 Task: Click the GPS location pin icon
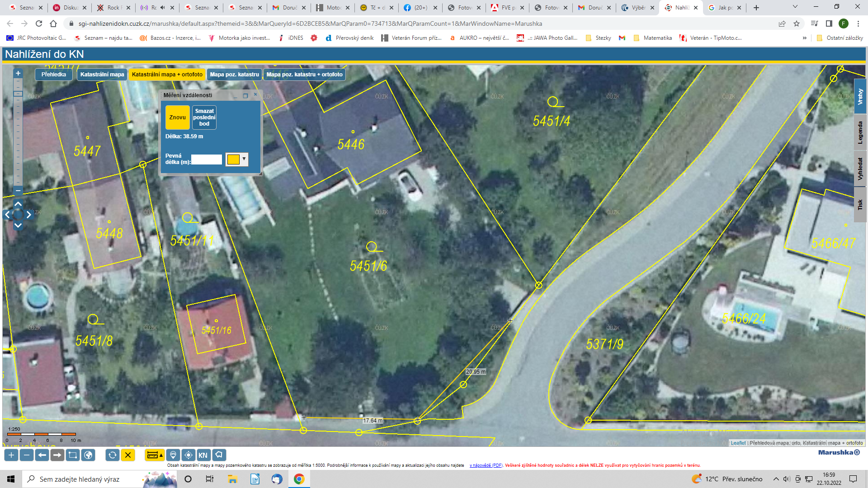(173, 455)
